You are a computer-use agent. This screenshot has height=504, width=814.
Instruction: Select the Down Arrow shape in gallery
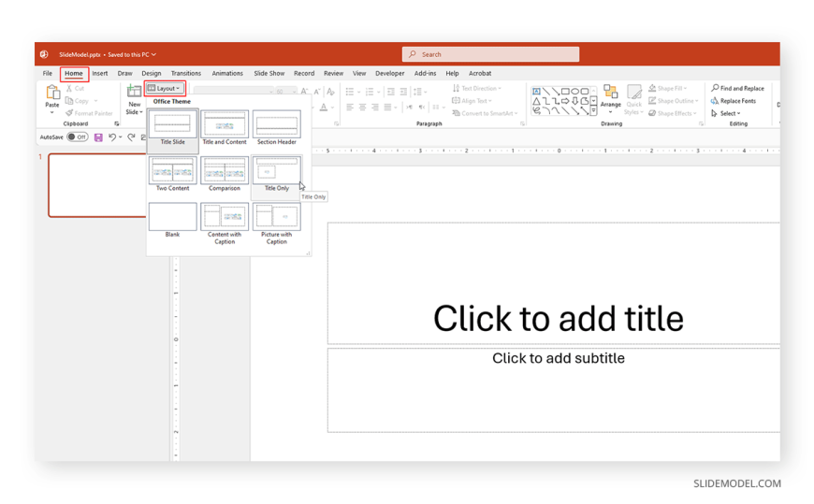(575, 101)
